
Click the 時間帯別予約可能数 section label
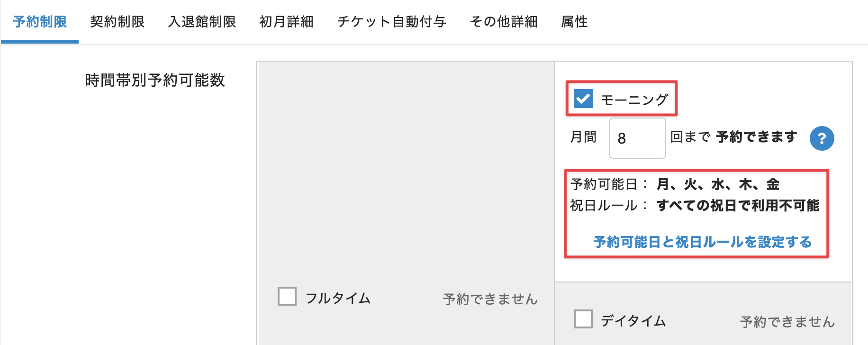(155, 80)
